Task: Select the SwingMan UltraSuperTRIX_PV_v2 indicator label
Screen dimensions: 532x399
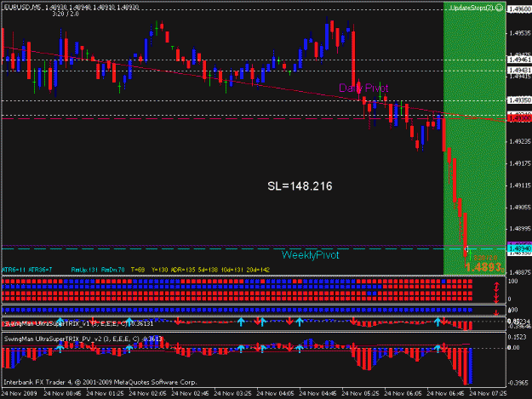Action: point(83,339)
